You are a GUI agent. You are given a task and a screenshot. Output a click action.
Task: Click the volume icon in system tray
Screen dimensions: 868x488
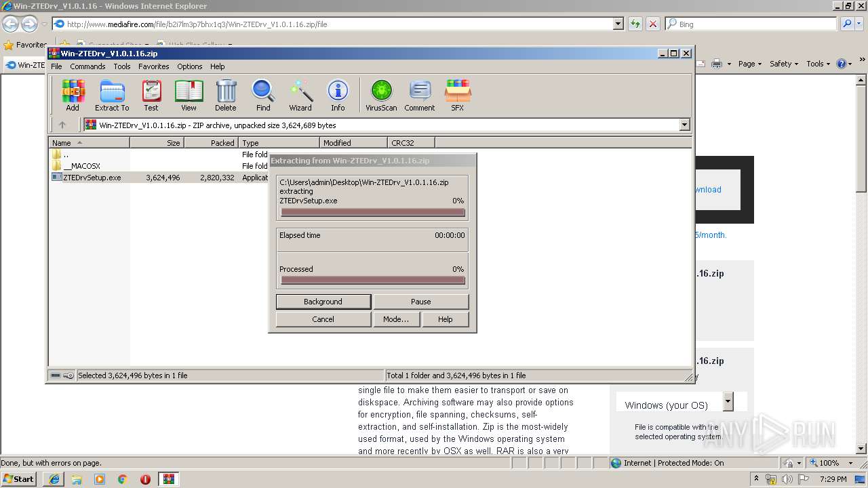pos(786,479)
